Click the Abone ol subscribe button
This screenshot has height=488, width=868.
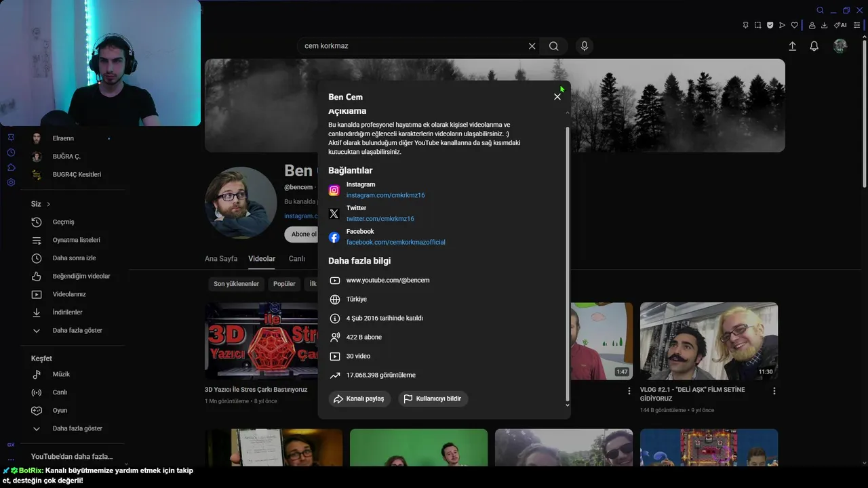pyautogui.click(x=302, y=235)
